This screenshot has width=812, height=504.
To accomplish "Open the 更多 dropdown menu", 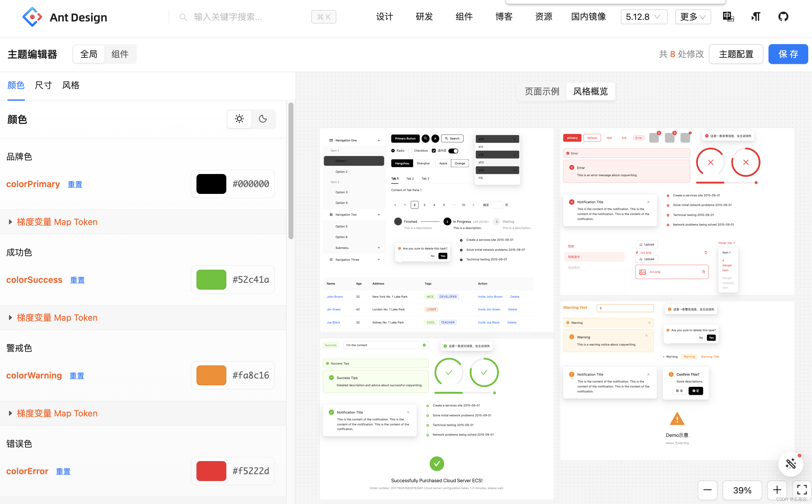I will 693,17.
